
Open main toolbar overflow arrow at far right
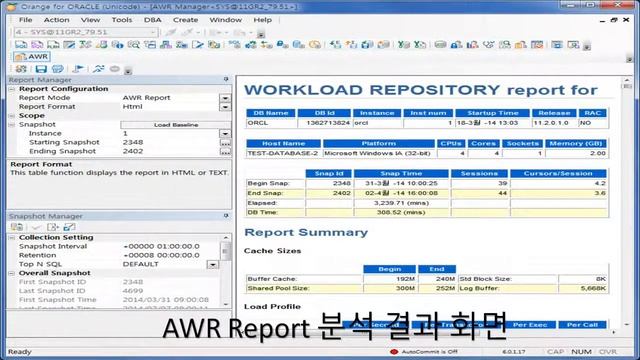587,46
